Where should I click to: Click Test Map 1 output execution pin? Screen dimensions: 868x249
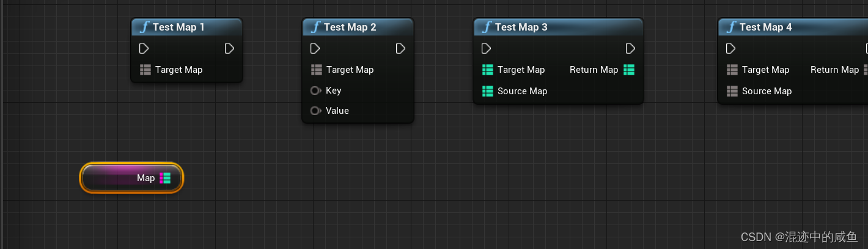point(230,48)
